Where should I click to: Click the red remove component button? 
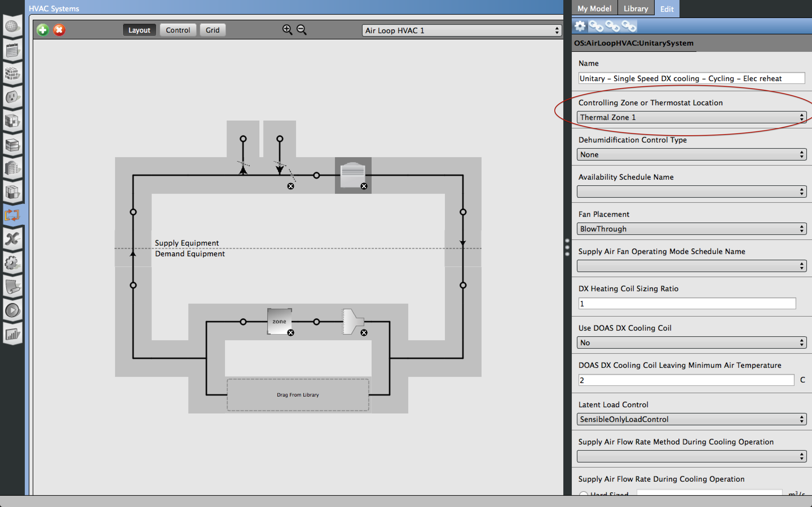pyautogui.click(x=58, y=30)
